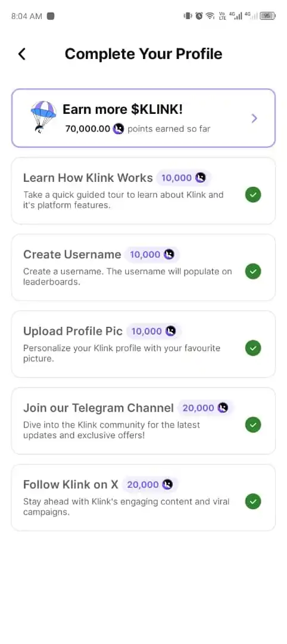Tap the Wi-Fi icon in status bar
Screen dimensions: 287x644
tap(210, 16)
